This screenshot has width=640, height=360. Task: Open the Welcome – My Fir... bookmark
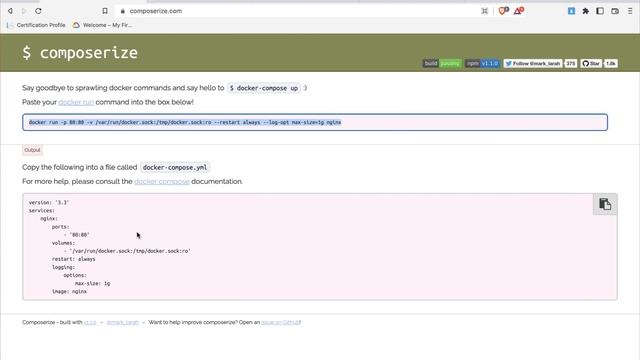click(x=102, y=25)
